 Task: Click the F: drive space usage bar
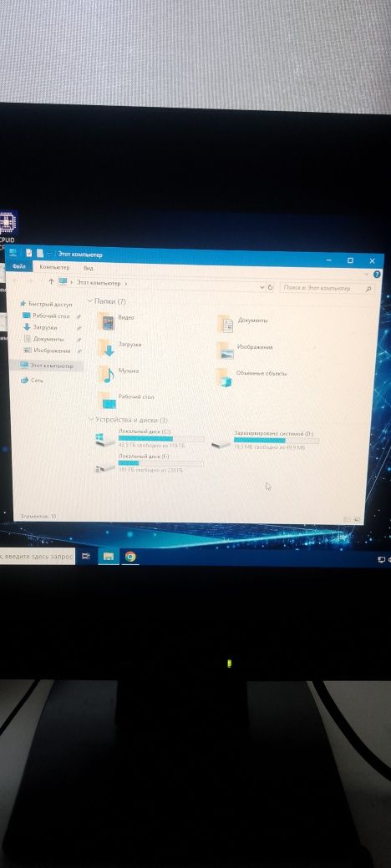pyautogui.click(x=160, y=462)
